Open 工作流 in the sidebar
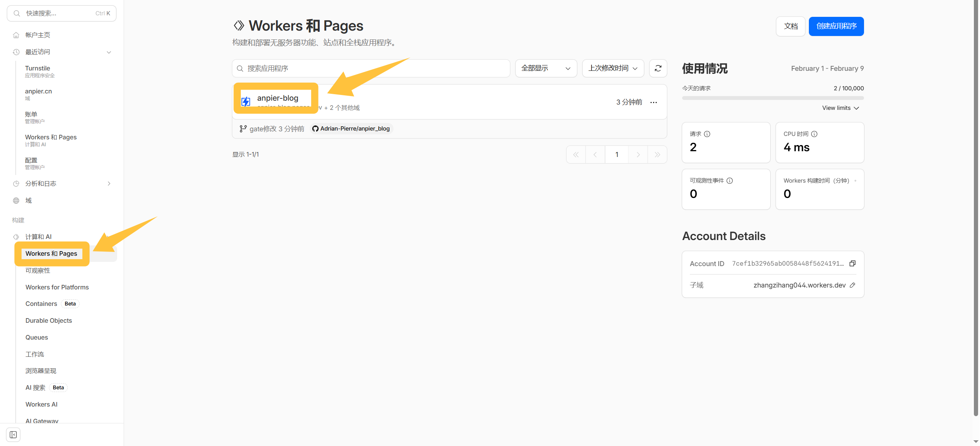980x446 pixels. (x=34, y=355)
